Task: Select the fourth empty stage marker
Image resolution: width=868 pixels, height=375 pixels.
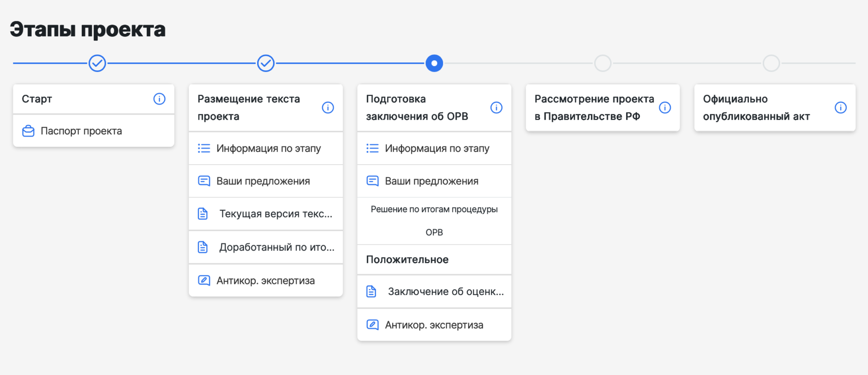Action: tap(603, 63)
